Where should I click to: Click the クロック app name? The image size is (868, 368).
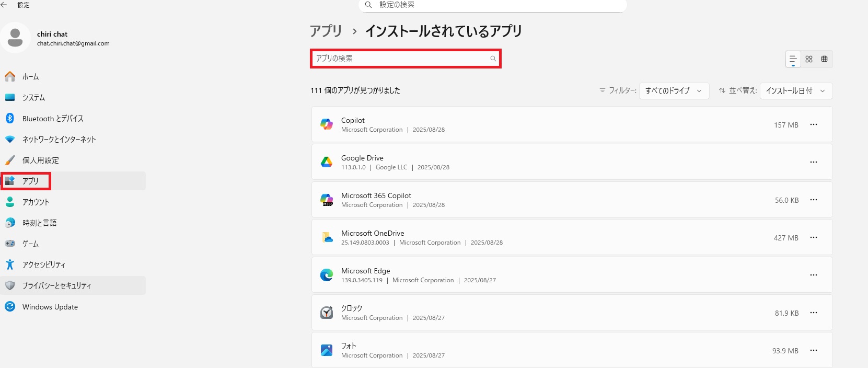(352, 308)
